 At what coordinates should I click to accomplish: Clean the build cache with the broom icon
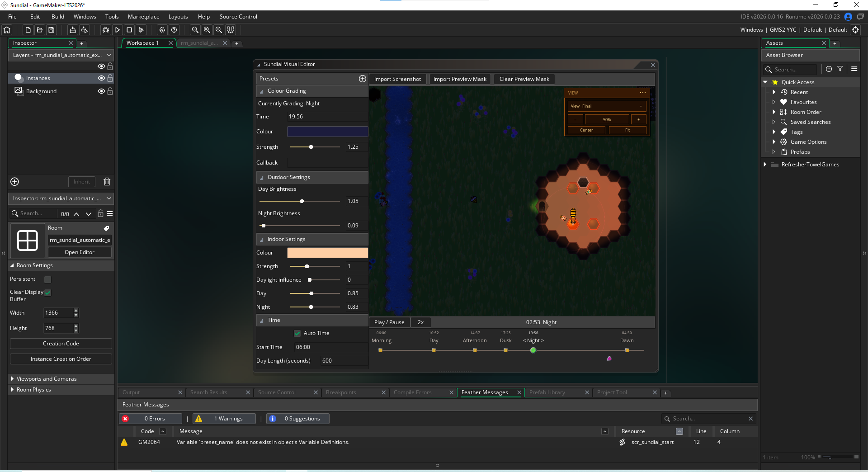coord(141,30)
